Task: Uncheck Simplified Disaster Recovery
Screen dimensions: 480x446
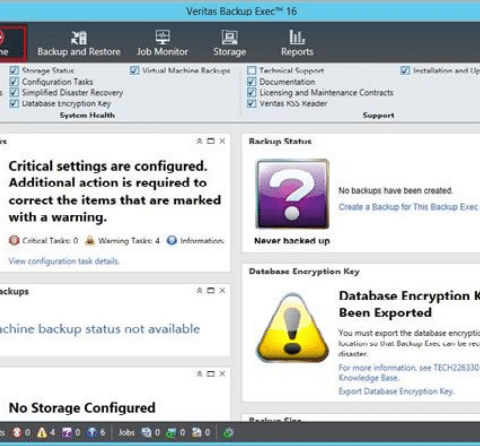Action: 14,92
